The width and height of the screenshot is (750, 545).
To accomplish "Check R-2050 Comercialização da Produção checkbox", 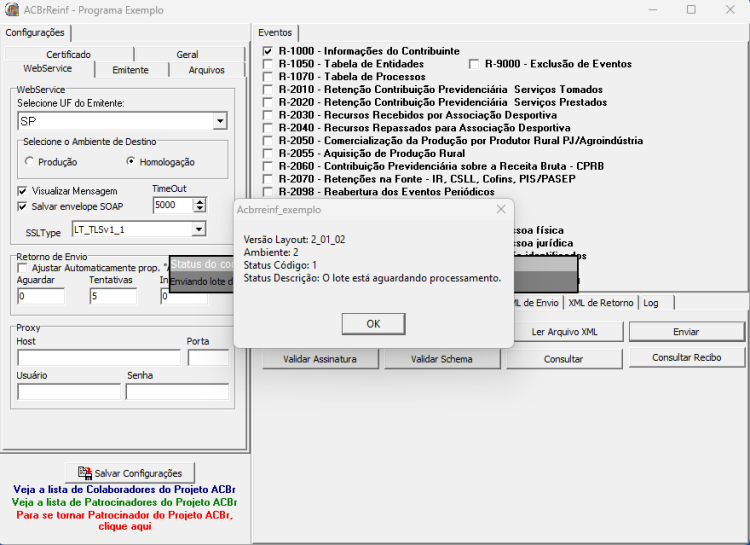I will [x=268, y=141].
